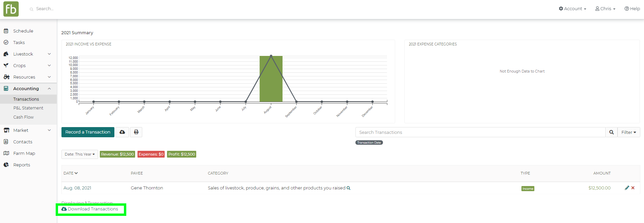Sort by the DATE column header
The image size is (644, 223).
(71, 173)
